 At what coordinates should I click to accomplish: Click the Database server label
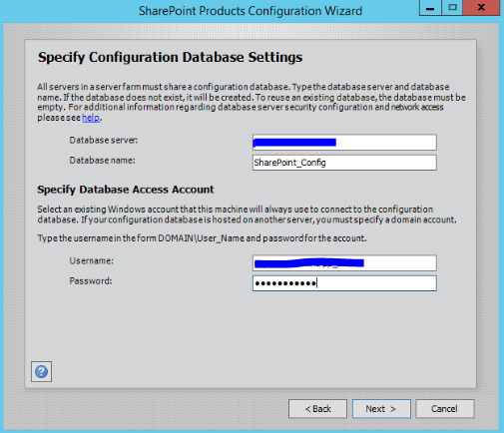coord(104,141)
